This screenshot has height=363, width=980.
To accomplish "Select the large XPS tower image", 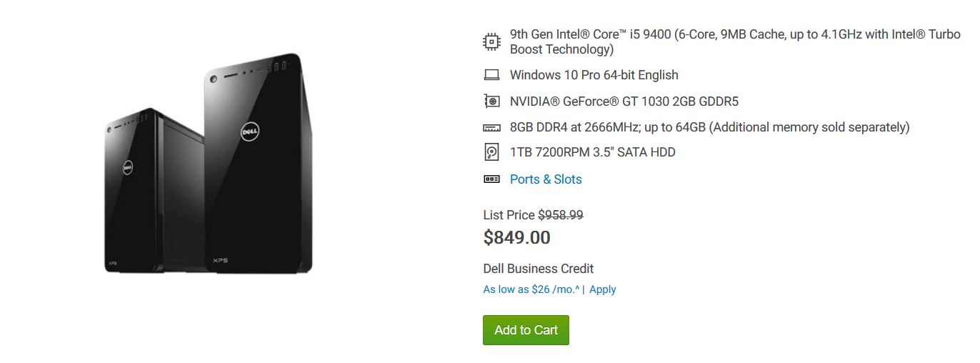I will (x=259, y=163).
